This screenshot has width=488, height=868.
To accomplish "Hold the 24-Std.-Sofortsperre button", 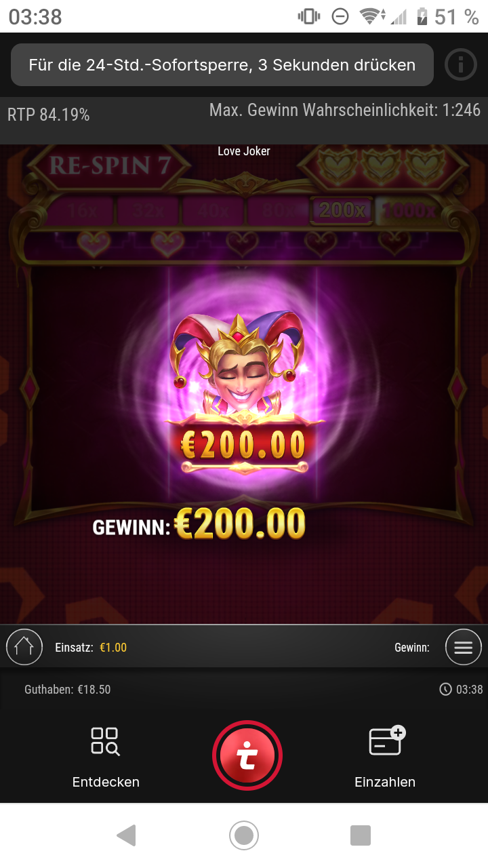I will click(x=222, y=65).
